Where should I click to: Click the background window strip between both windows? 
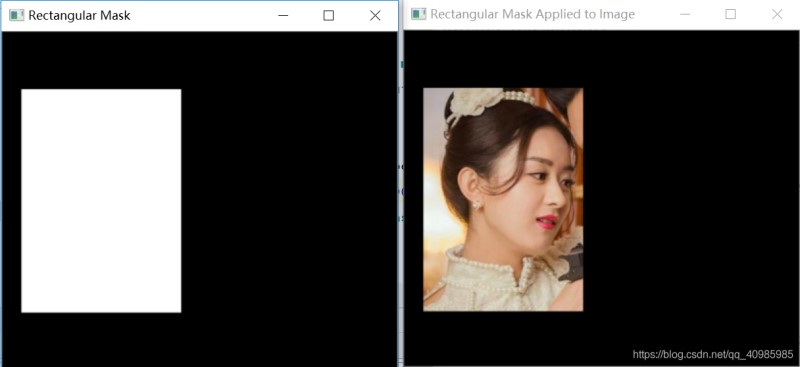pyautogui.click(x=401, y=194)
